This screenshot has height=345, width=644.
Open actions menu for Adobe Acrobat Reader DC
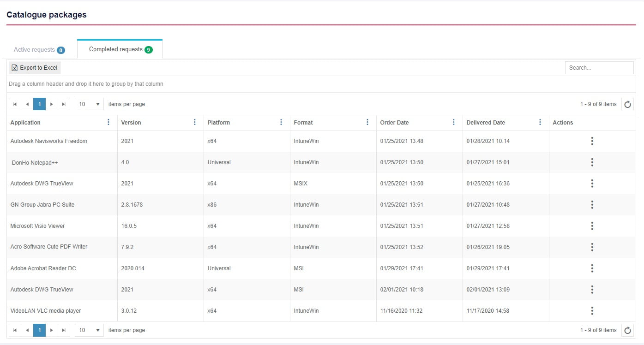(x=592, y=268)
